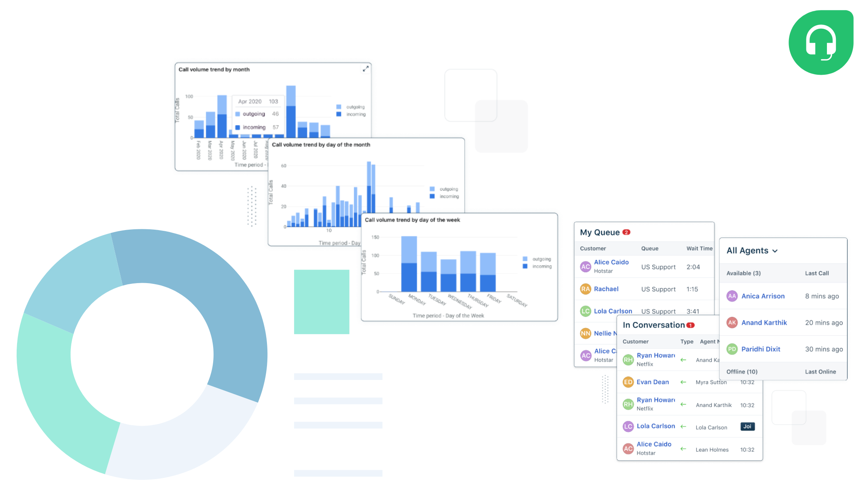868x488 pixels.
Task: Click Nellie's NN avatar in My Queue
Action: click(586, 333)
